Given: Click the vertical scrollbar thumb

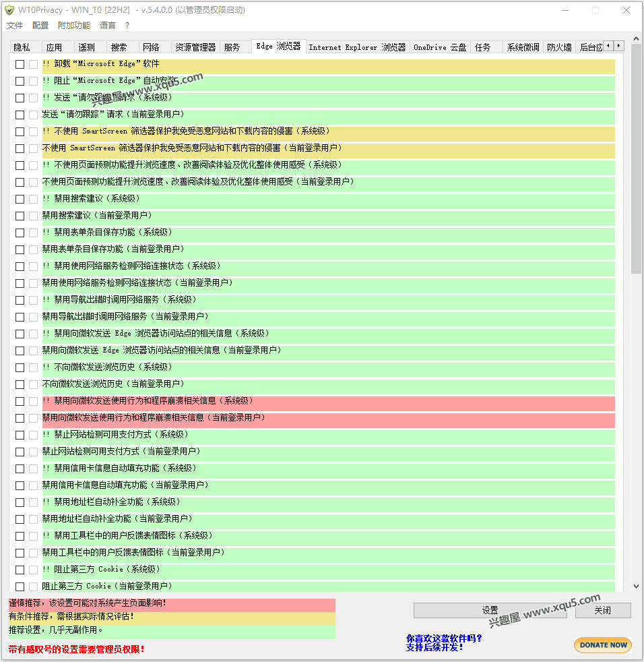Looking at the screenshot, I should pos(636,158).
